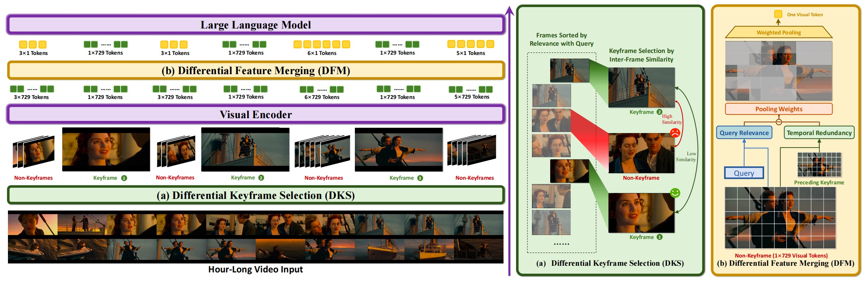The height and width of the screenshot is (282, 868).
Task: Open the large gridded Non-Keyframe image
Action: pyautogui.click(x=780, y=218)
